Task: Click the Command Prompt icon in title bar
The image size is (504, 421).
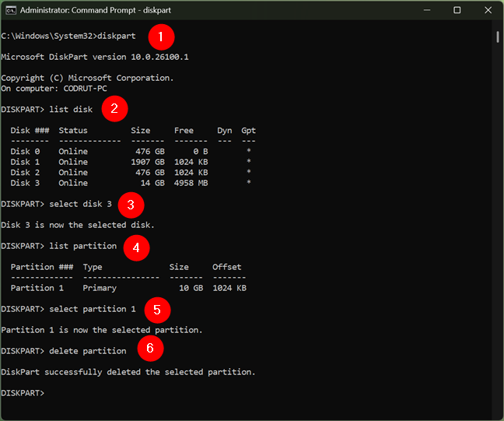Action: 11,10
